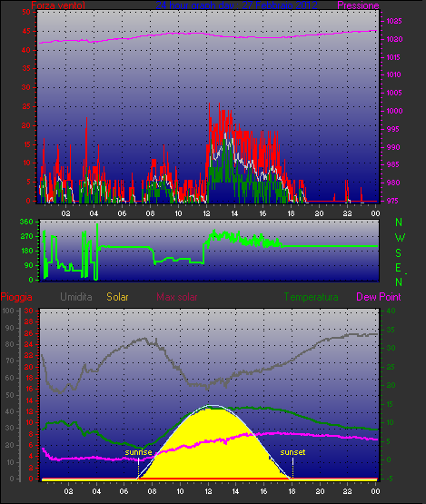Click the 'Forza vento' wind speed label
This screenshot has height=504, width=426.
tap(58, 5)
